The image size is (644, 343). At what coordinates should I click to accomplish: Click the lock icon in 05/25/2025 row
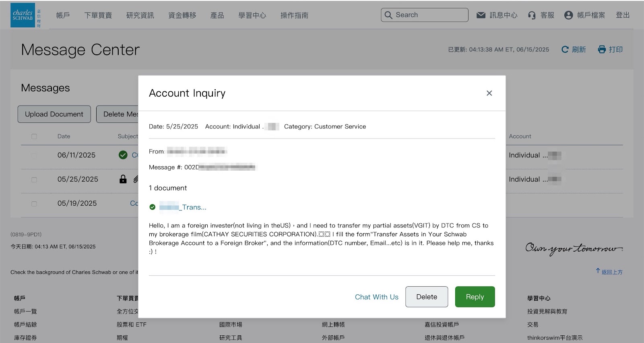point(123,179)
